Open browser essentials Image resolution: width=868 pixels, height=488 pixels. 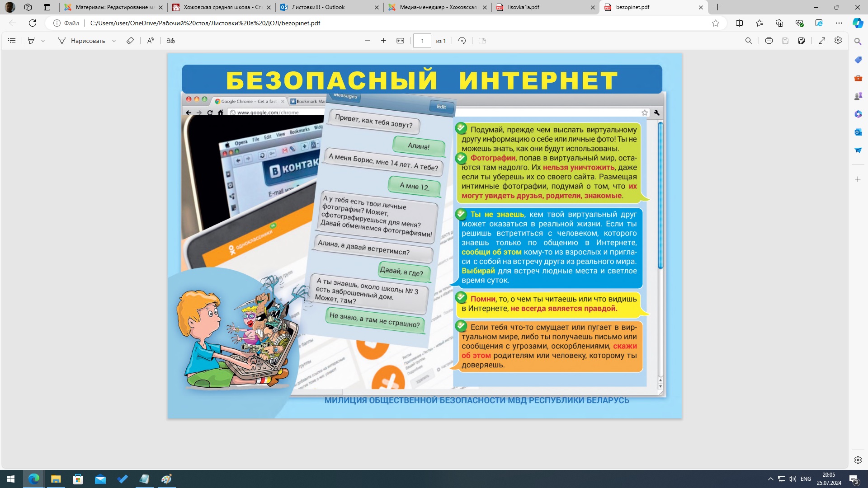pos(799,23)
